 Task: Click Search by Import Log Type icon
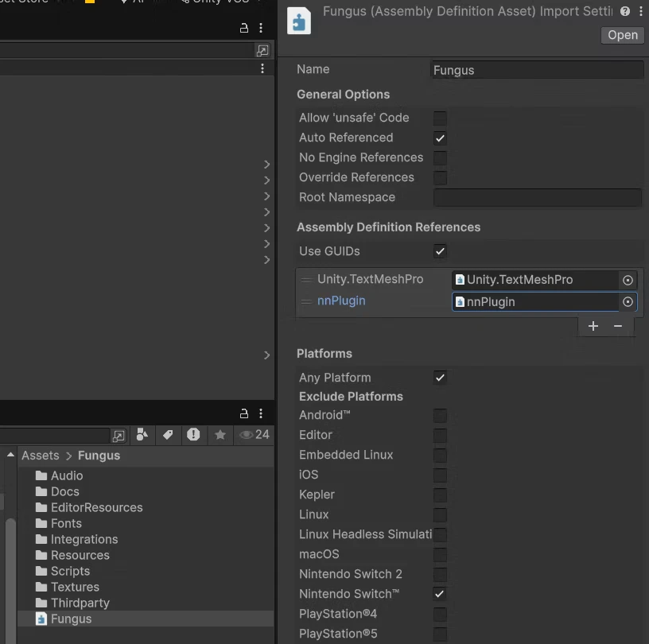click(x=193, y=435)
